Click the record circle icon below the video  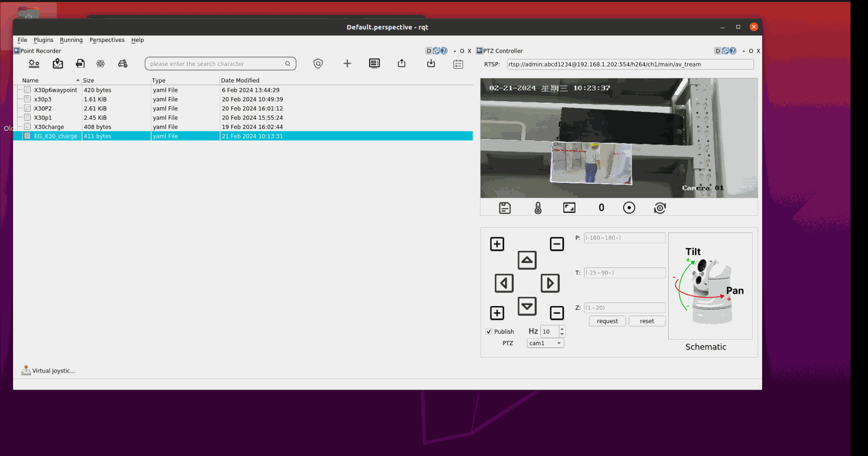[629, 208]
